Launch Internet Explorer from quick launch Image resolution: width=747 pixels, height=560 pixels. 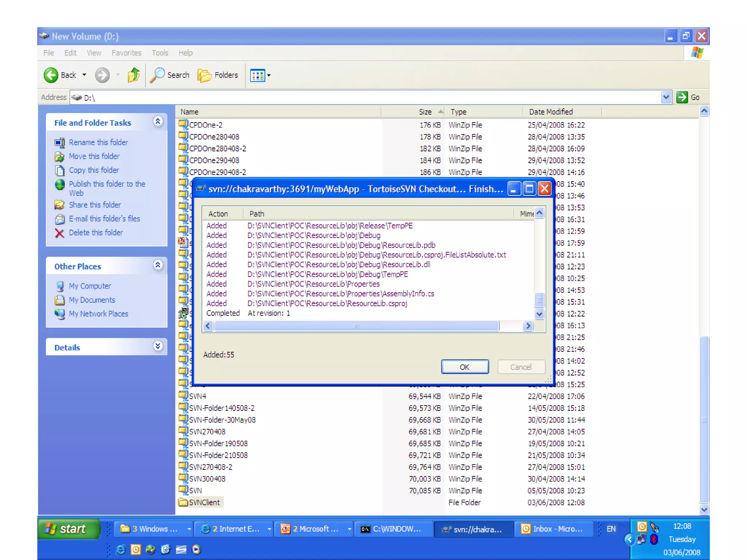click(x=120, y=549)
